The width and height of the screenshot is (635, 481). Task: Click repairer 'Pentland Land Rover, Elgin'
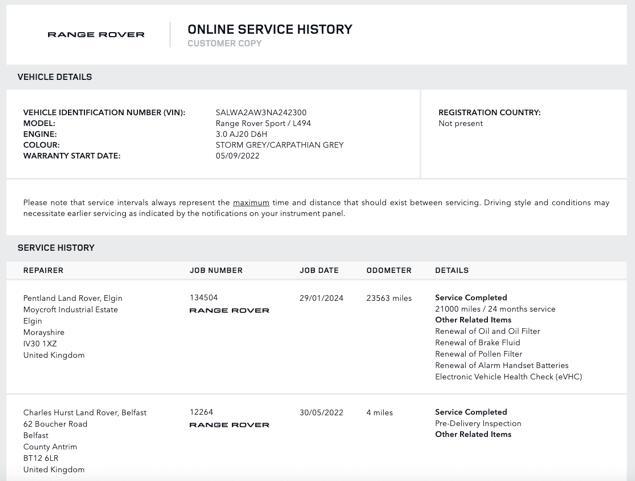[72, 298]
